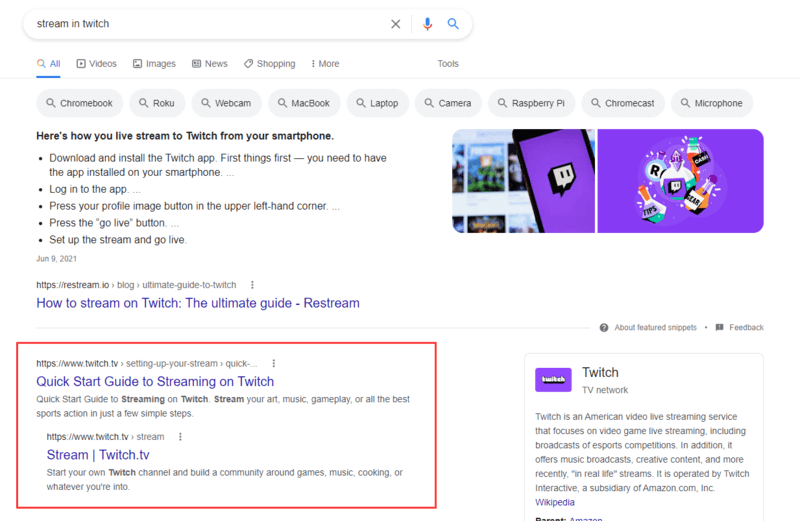Open Quick Start Guide to Streaming link

[155, 381]
